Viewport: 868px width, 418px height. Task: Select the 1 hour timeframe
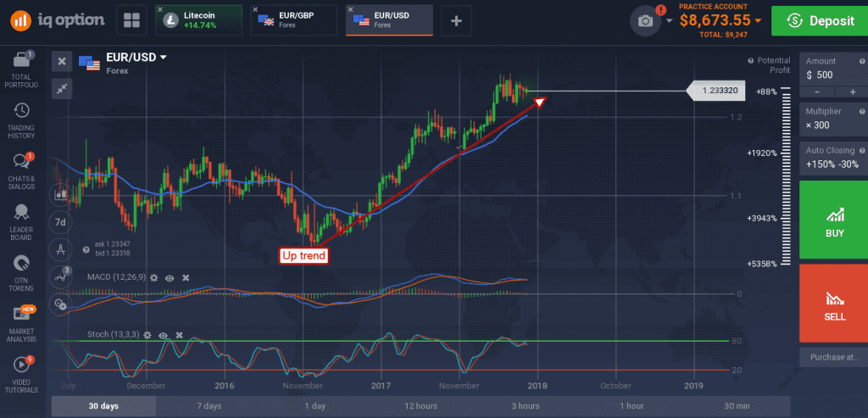[632, 406]
